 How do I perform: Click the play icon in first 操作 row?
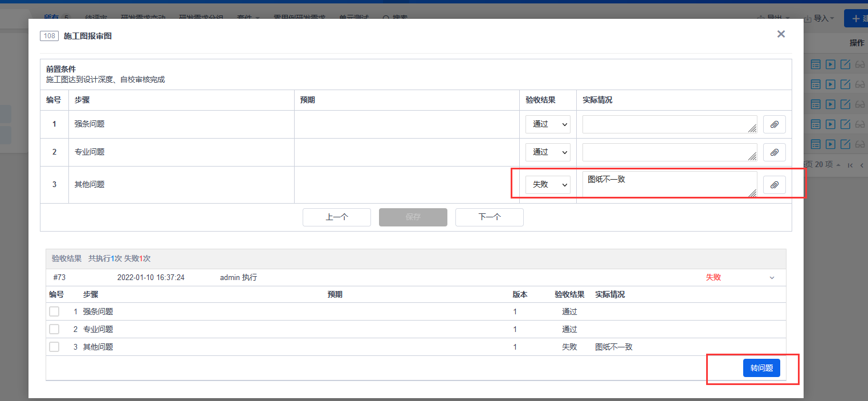[831, 64]
